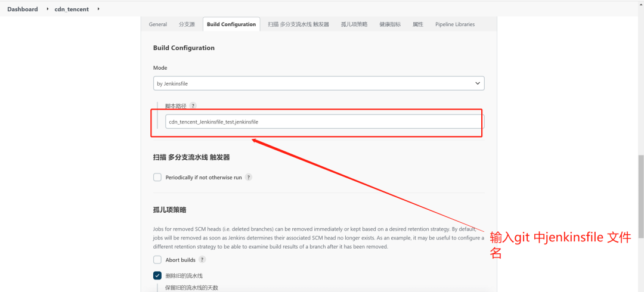Check the Abort builds checkbox
This screenshot has width=644, height=292.
(157, 260)
